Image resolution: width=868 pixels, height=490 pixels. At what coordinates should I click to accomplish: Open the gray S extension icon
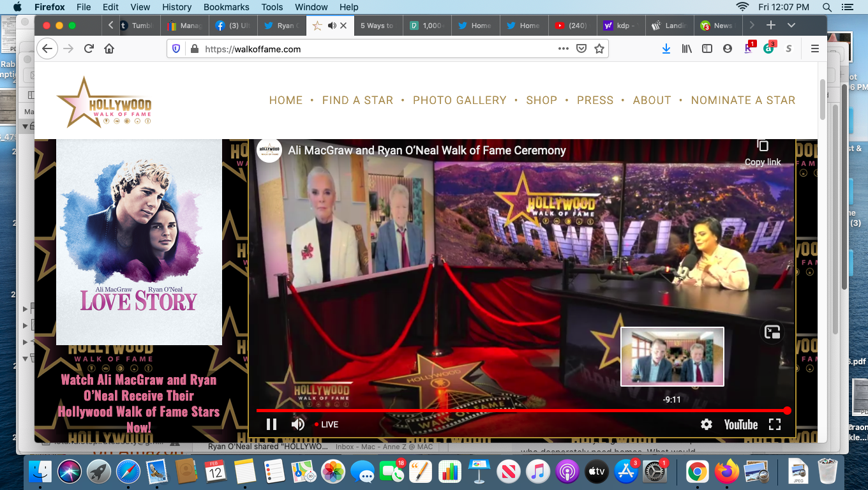pyautogui.click(x=789, y=48)
